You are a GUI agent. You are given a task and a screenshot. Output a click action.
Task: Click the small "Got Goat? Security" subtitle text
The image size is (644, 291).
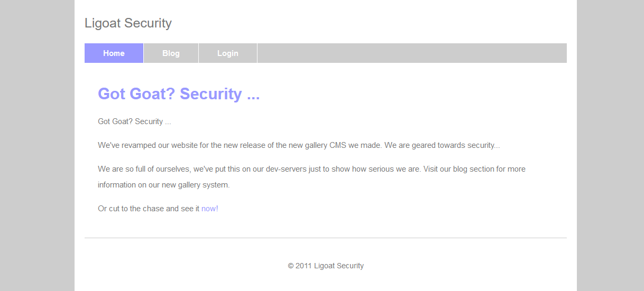point(130,121)
